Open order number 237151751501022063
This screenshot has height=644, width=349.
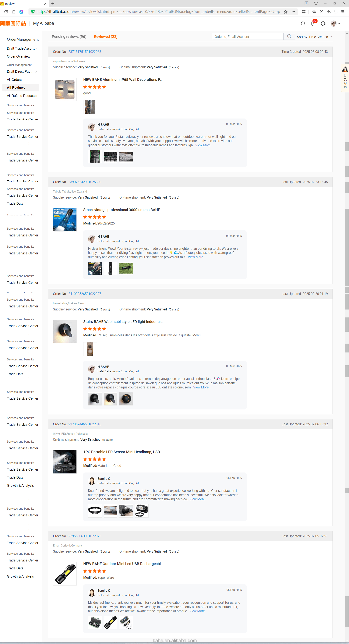click(85, 52)
